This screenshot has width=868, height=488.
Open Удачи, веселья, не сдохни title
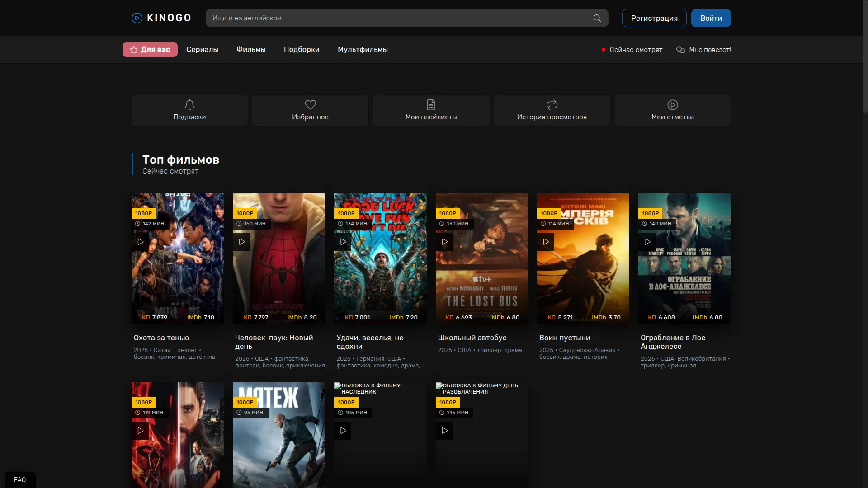tap(370, 342)
